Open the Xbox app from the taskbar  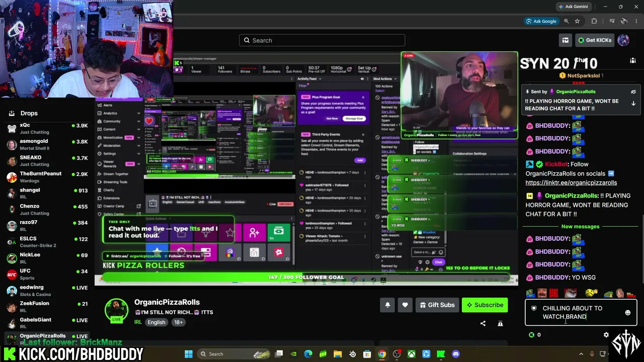point(412,354)
